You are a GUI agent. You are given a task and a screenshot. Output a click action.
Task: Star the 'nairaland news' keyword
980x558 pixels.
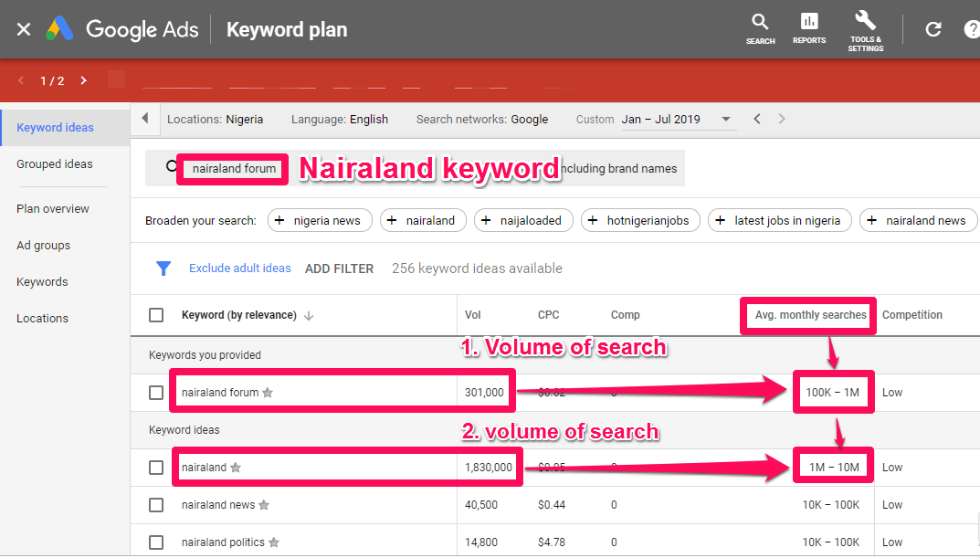pos(264,505)
